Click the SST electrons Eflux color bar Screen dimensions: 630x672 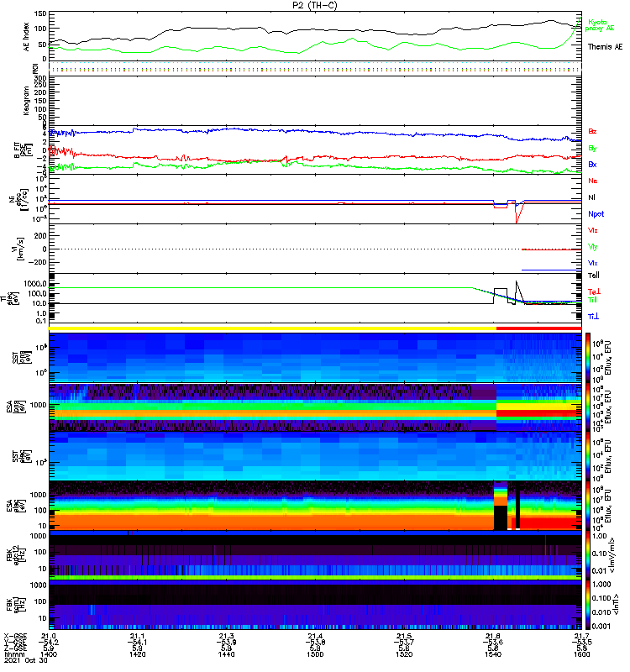coord(588,456)
